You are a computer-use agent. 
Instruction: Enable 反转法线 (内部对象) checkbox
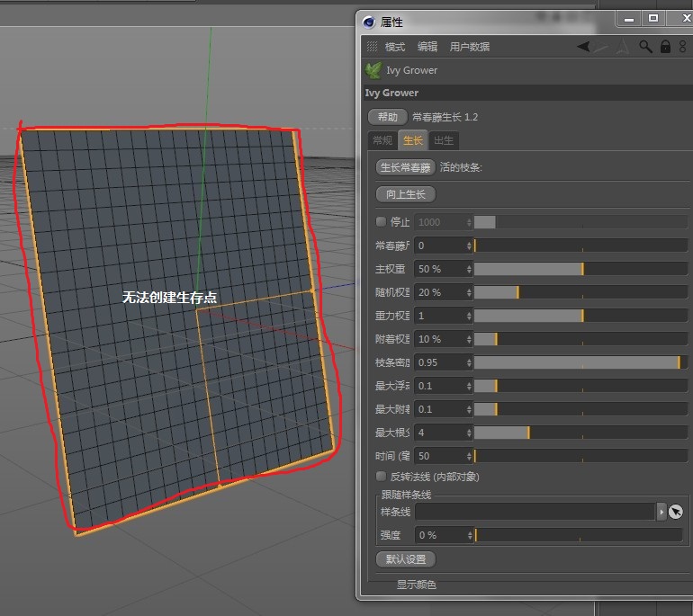click(x=381, y=476)
